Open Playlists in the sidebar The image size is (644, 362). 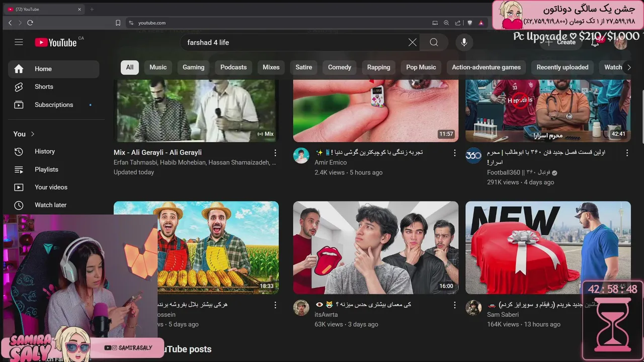[54, 169]
